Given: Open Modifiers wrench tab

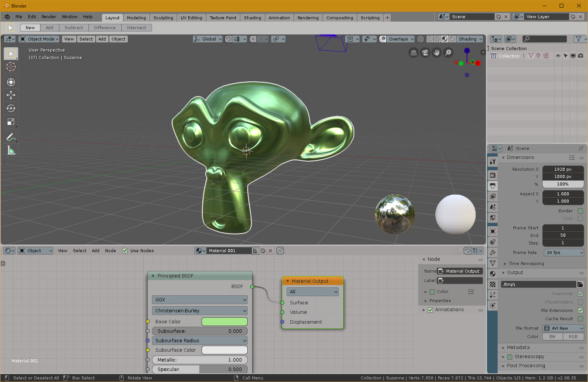Looking at the screenshot, I should (x=493, y=253).
